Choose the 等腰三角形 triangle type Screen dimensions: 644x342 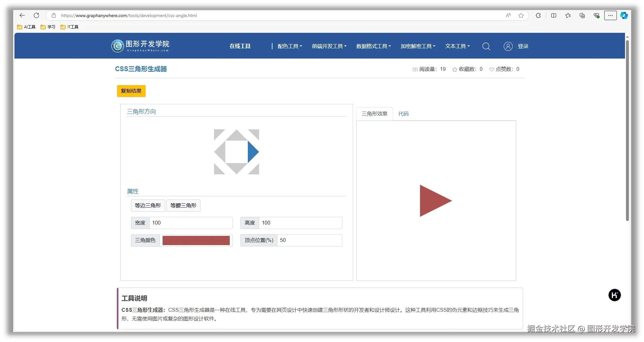click(183, 206)
